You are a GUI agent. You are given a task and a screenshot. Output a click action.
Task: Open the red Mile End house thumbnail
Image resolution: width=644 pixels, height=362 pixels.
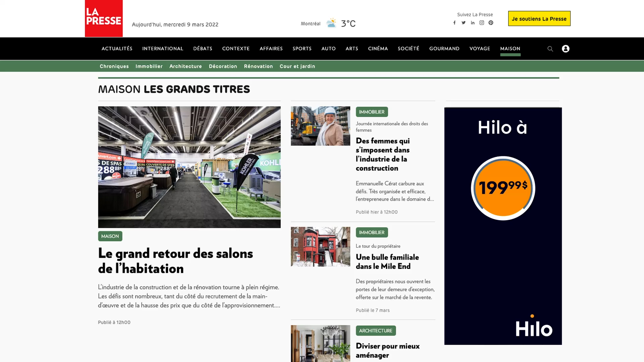coord(320,247)
